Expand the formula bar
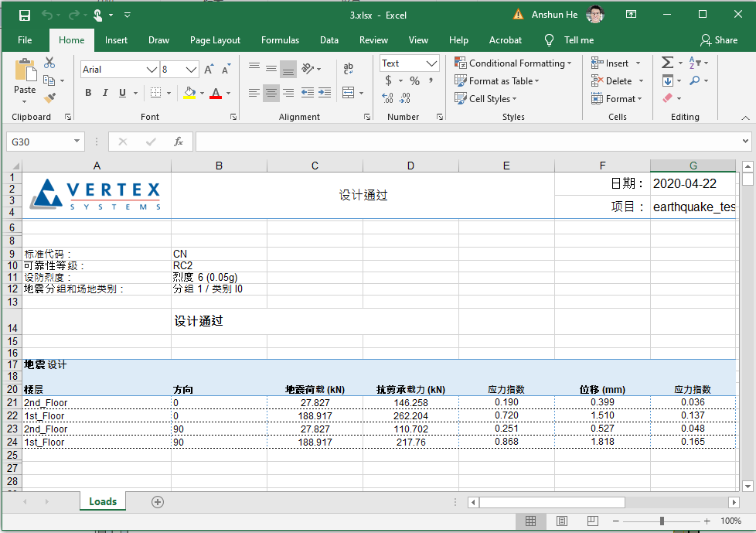Viewport: 756px width, 533px height. (745, 142)
